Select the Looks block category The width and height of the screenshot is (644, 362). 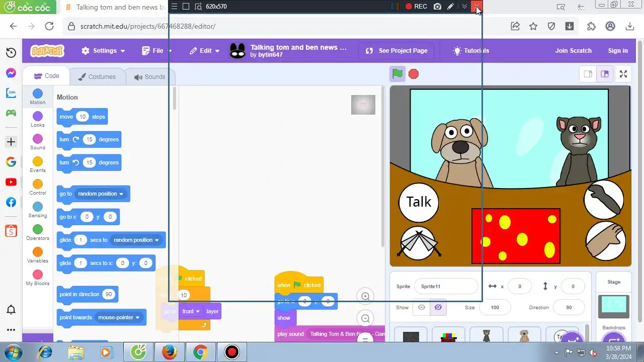tap(38, 120)
